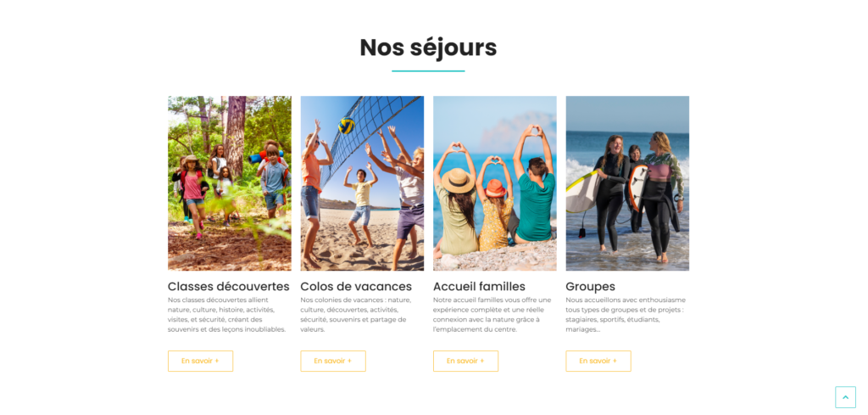Open the Groupes surfers photo

[x=627, y=183]
